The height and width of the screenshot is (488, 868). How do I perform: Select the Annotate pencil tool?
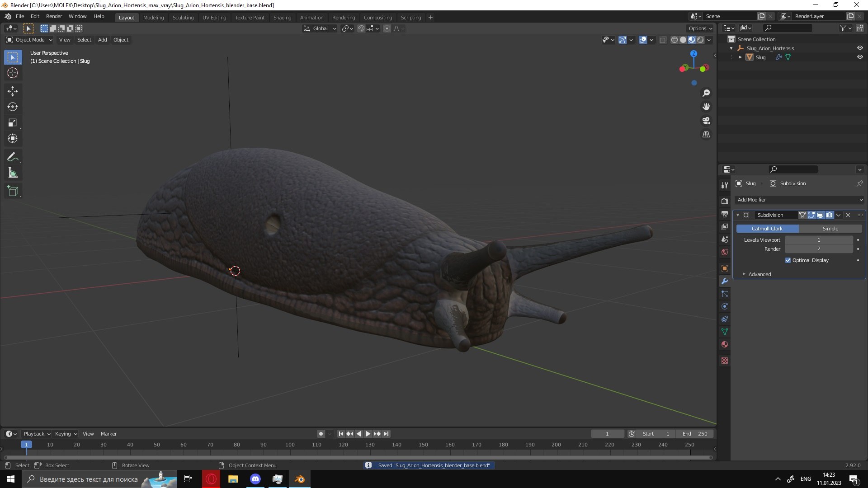pyautogui.click(x=13, y=157)
